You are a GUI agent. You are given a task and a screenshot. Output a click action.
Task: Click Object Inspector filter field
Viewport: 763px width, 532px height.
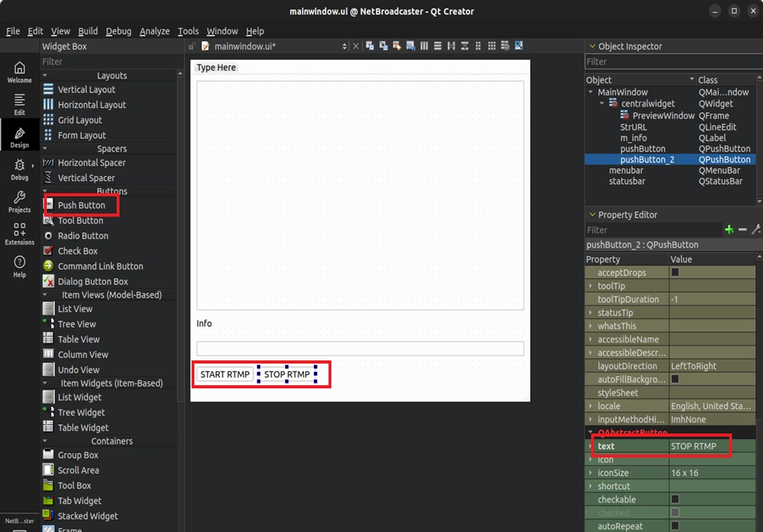coord(674,62)
